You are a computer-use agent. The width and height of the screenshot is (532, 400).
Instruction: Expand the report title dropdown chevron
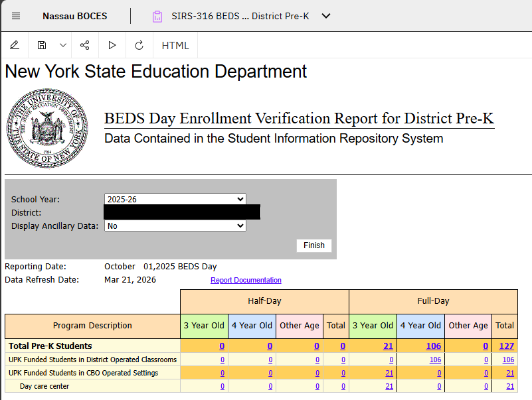(x=326, y=16)
